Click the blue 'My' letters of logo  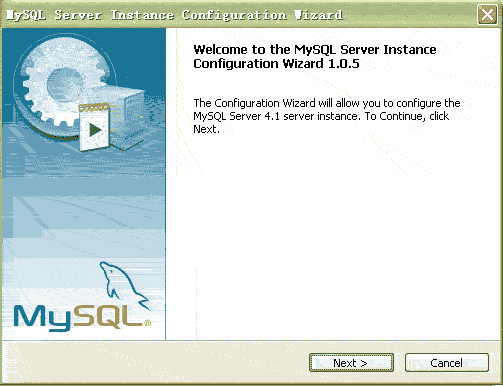43,318
